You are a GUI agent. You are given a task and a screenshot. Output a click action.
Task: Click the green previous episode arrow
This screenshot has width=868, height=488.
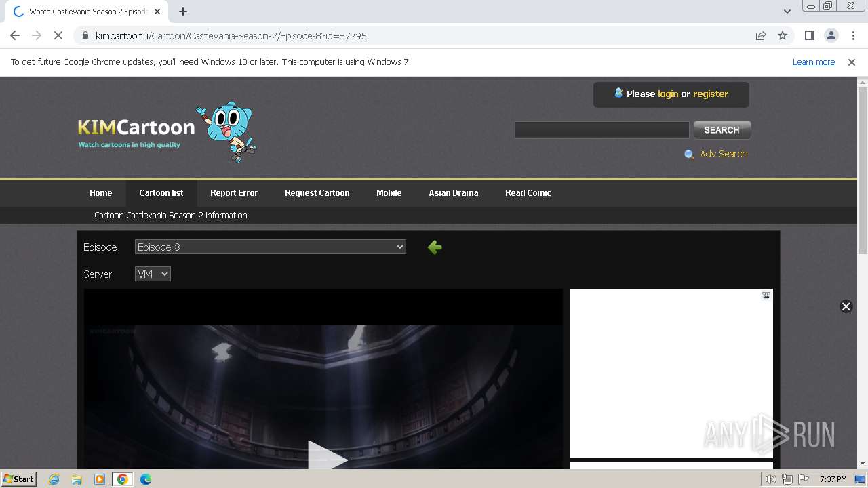[435, 247]
